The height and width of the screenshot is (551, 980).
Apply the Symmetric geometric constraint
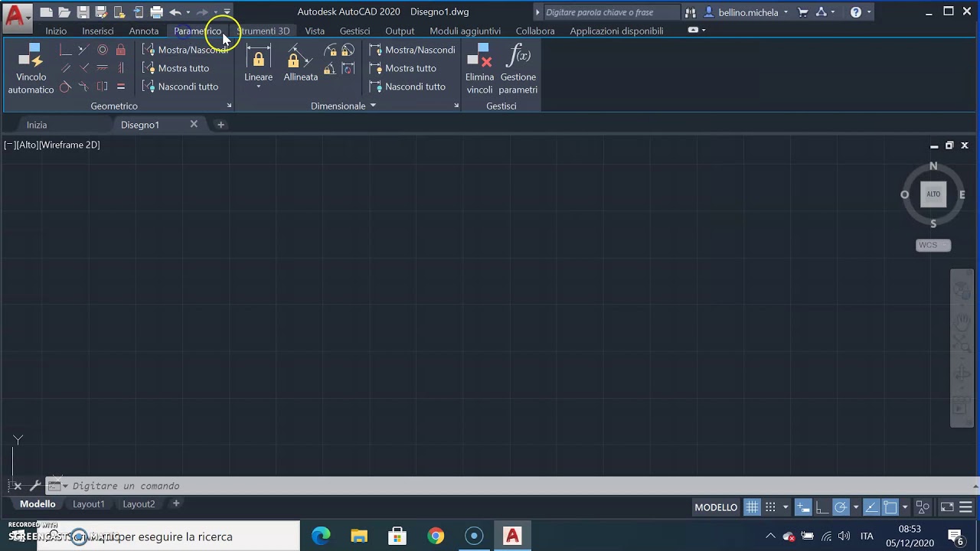pos(102,86)
